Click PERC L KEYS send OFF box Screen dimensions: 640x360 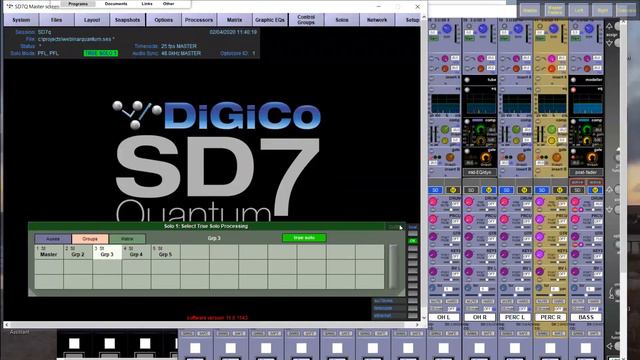click(x=527, y=257)
